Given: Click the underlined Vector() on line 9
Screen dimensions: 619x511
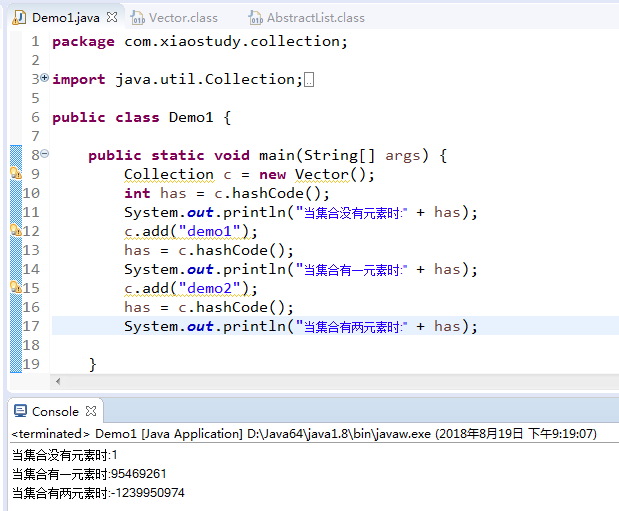Looking at the screenshot, I should 331,174.
